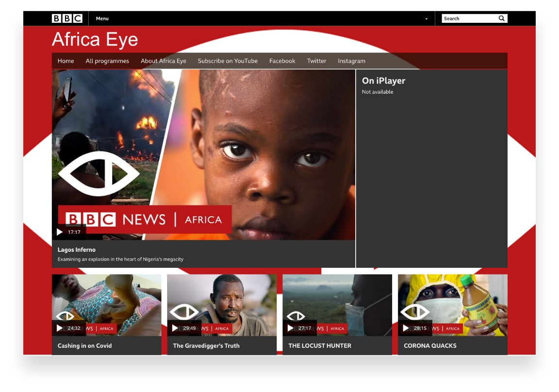Click the Africa Eye page title

pyautogui.click(x=95, y=39)
